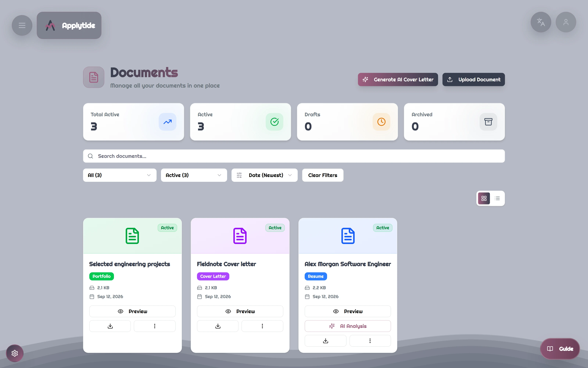Click the Portfolio tag
Screen dimensions: 588x368
102,276
